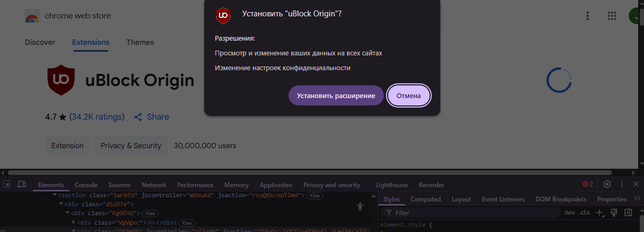Viewport: 644px width, 232px height.
Task: Click the red error count indicator
Action: (x=588, y=185)
